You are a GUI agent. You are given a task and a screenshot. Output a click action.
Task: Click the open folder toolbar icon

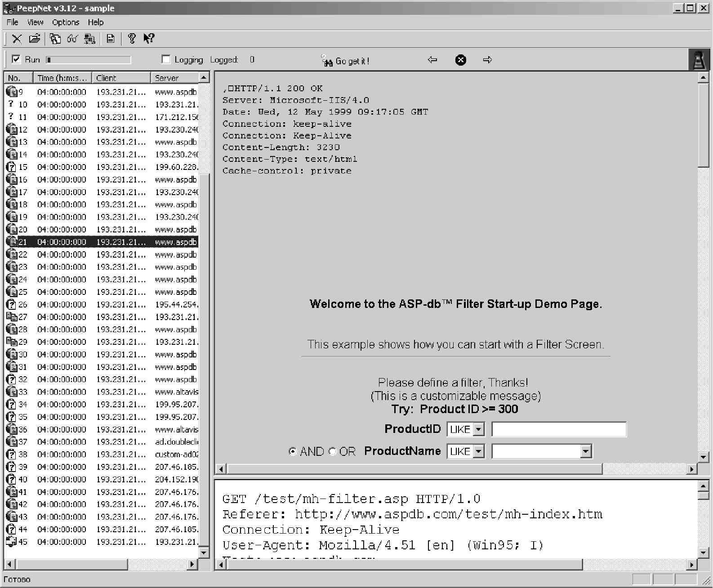(x=35, y=39)
